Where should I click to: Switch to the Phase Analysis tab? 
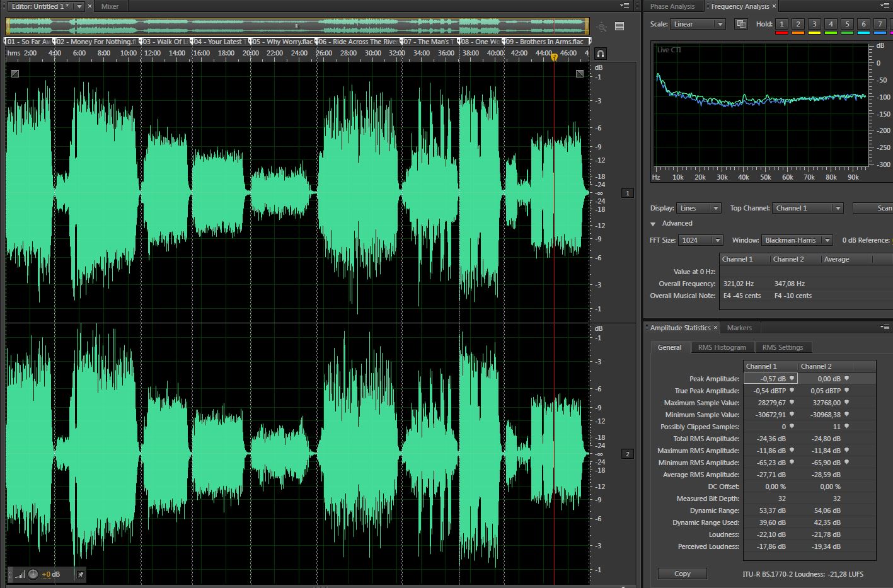point(672,6)
